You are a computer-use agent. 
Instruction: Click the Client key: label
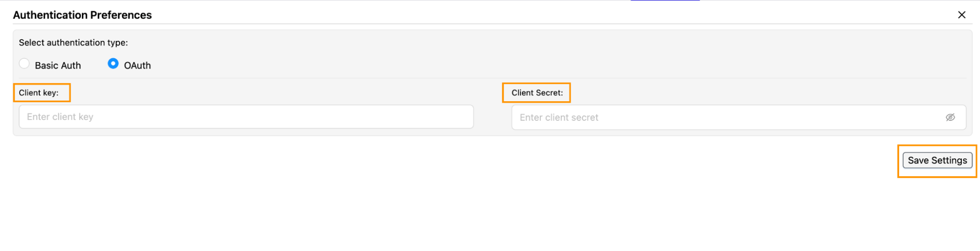point(39,93)
